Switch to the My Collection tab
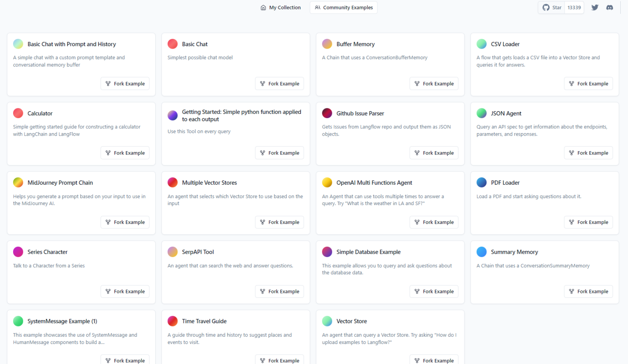The width and height of the screenshot is (628, 364). pos(280,7)
